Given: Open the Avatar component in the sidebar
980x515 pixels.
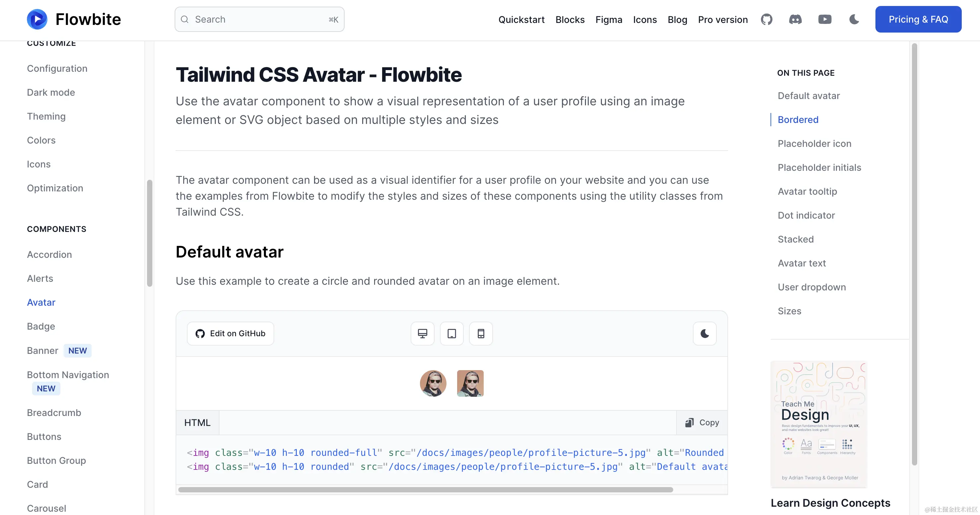Looking at the screenshot, I should tap(41, 302).
